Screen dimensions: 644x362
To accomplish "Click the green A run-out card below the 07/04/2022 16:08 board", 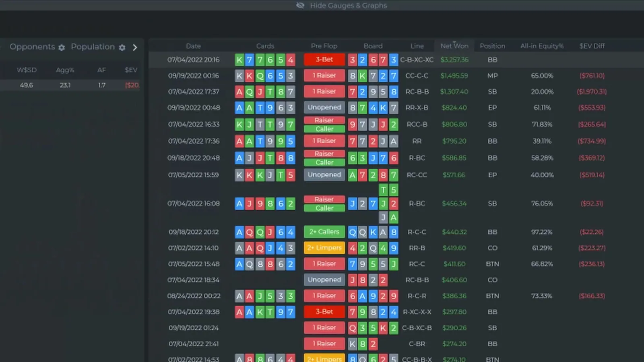I will coord(394,218).
